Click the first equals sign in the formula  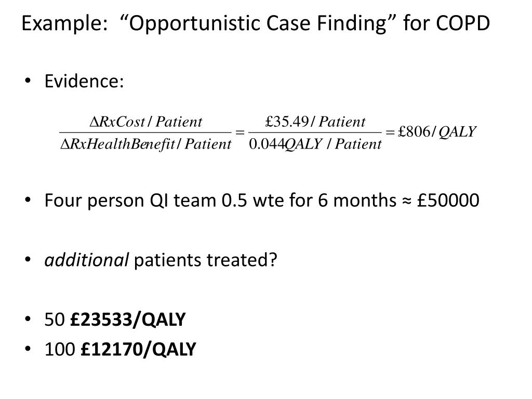[x=240, y=133]
